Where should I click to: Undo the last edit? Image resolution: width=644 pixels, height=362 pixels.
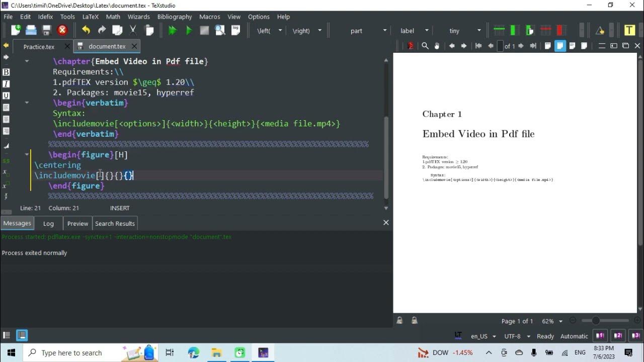pos(86,30)
